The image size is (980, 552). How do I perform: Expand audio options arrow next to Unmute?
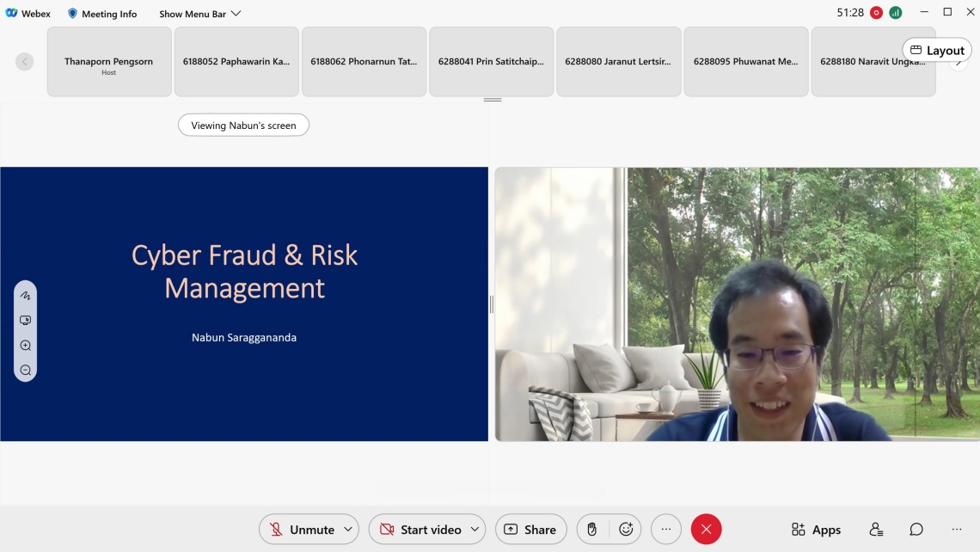348,530
